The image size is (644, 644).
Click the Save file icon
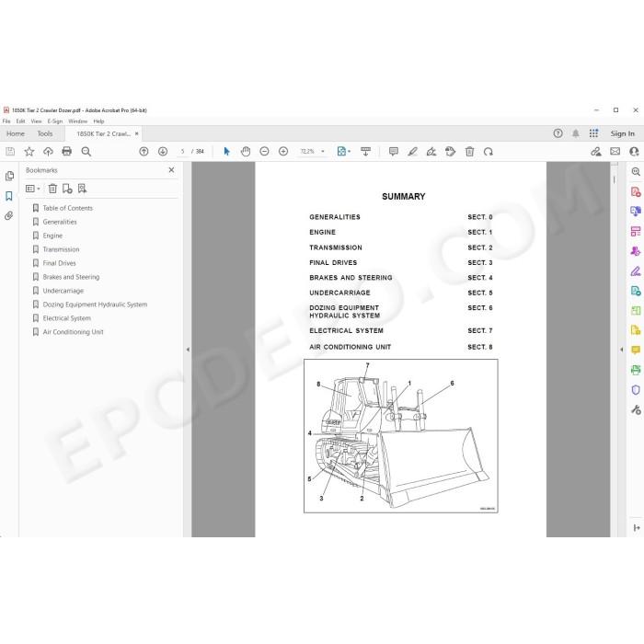pyautogui.click(x=10, y=152)
